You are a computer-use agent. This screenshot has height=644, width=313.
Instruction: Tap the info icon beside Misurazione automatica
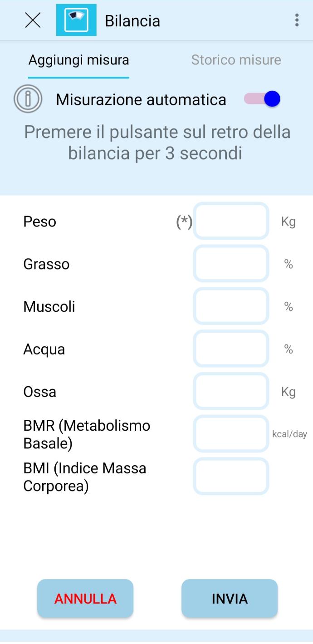tap(28, 99)
